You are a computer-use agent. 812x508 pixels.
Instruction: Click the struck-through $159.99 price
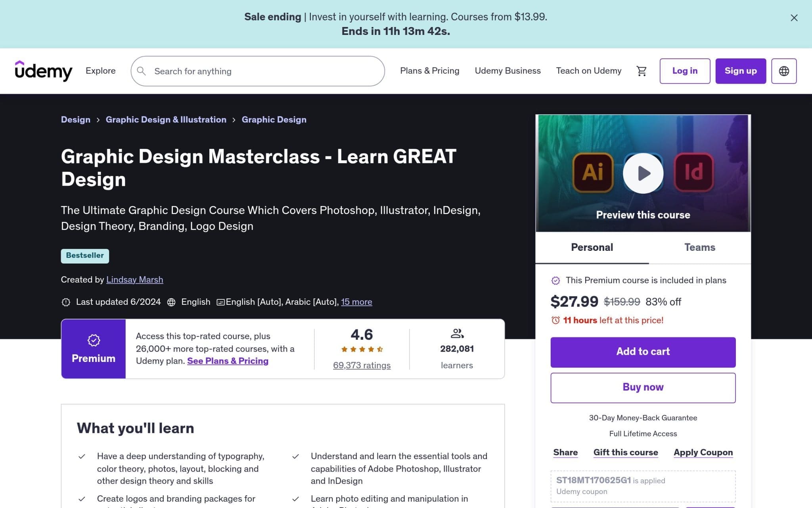point(622,302)
